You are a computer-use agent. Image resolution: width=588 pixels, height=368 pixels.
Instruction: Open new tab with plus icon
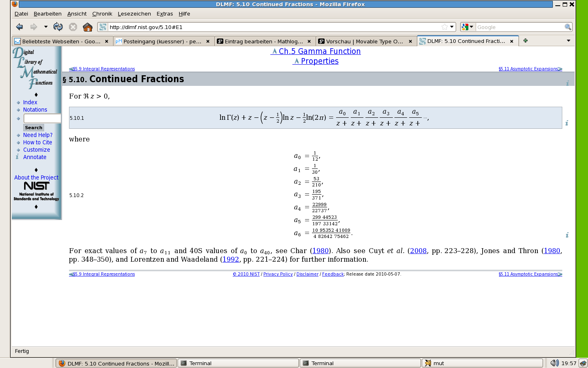click(526, 40)
